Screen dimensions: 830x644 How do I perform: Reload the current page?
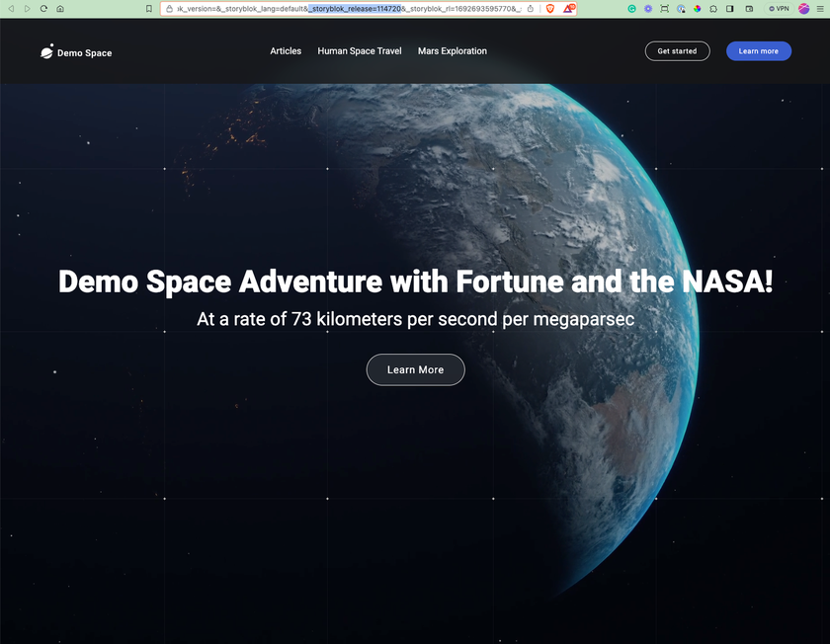[x=43, y=9]
